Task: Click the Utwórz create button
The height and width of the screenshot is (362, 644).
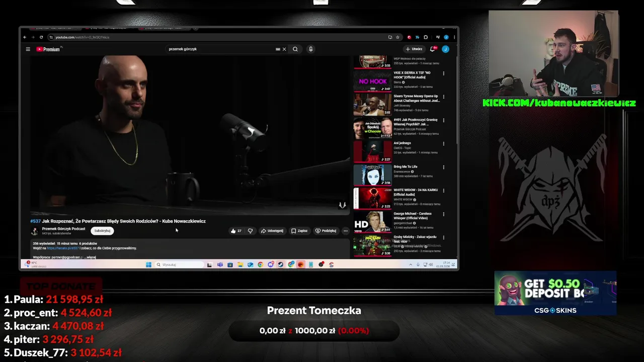Action: pyautogui.click(x=414, y=49)
